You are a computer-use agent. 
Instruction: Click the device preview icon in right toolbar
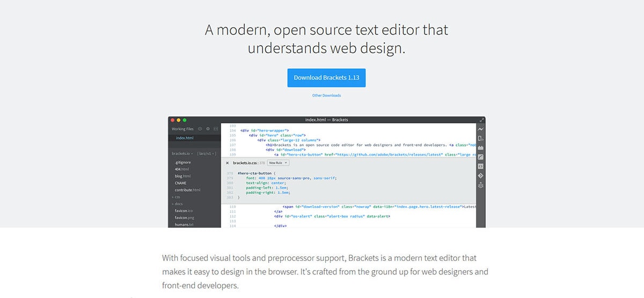[481, 139]
